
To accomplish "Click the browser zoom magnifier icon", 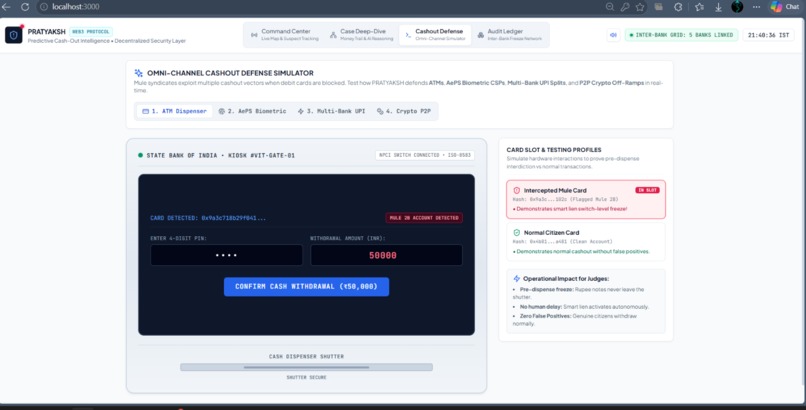I will [x=610, y=7].
